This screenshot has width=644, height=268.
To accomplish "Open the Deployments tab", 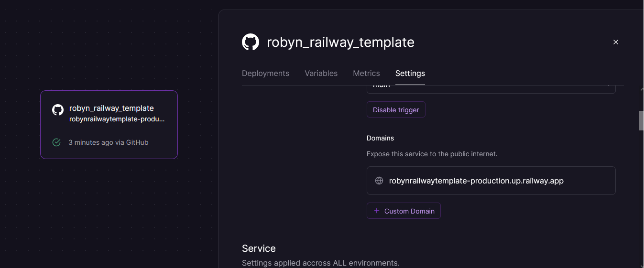I will [265, 73].
